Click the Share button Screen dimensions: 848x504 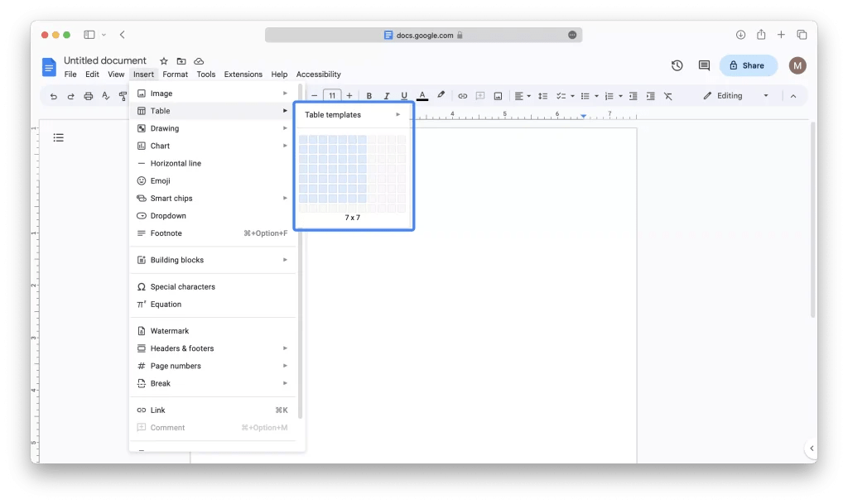(749, 65)
